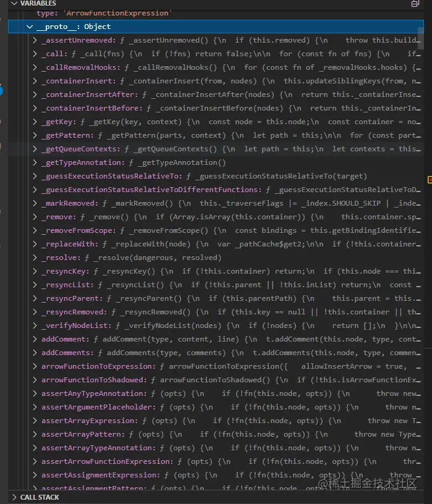The height and width of the screenshot is (504, 432).
Task: Expand the _replaceWith entry
Action: point(35,244)
